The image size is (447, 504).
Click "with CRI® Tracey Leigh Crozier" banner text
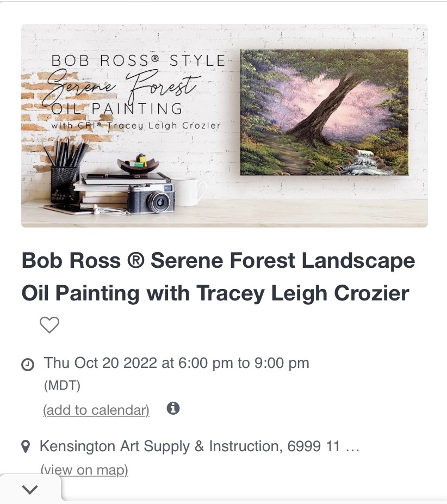coord(136,126)
